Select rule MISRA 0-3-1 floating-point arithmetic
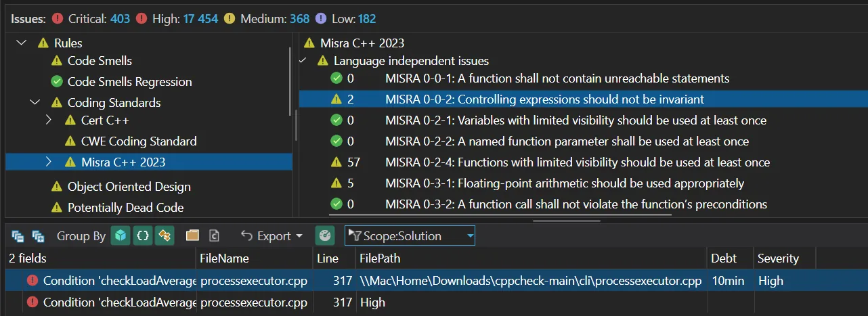The image size is (868, 316). coord(565,183)
